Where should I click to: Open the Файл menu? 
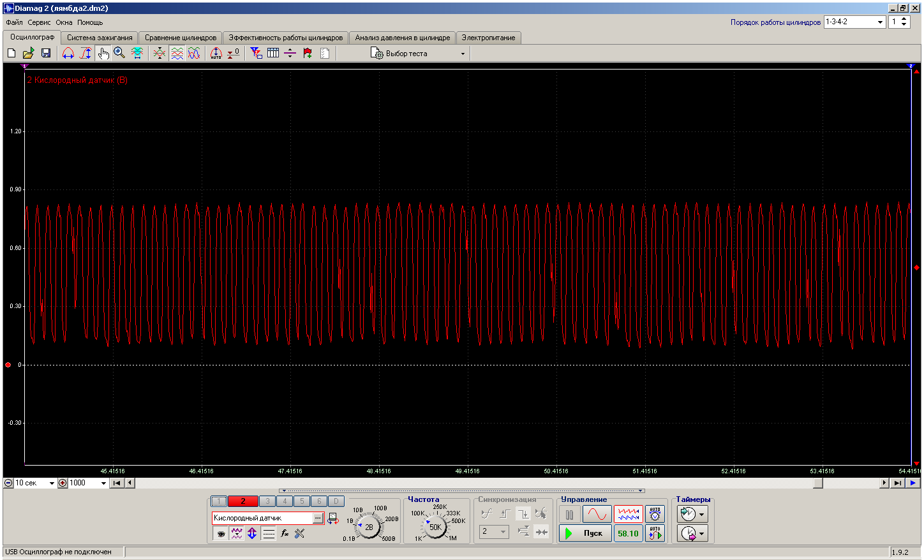14,22
